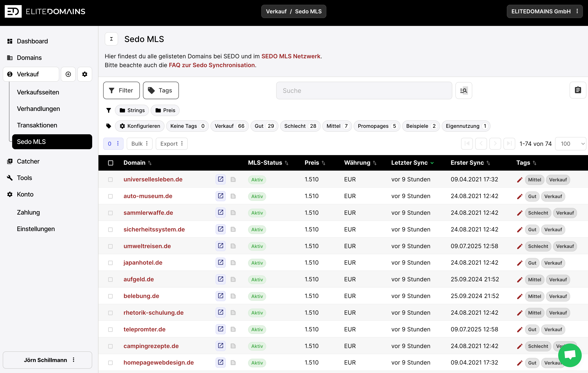Open Dashboard in the sidebar
The height and width of the screenshot is (373, 588).
click(32, 41)
